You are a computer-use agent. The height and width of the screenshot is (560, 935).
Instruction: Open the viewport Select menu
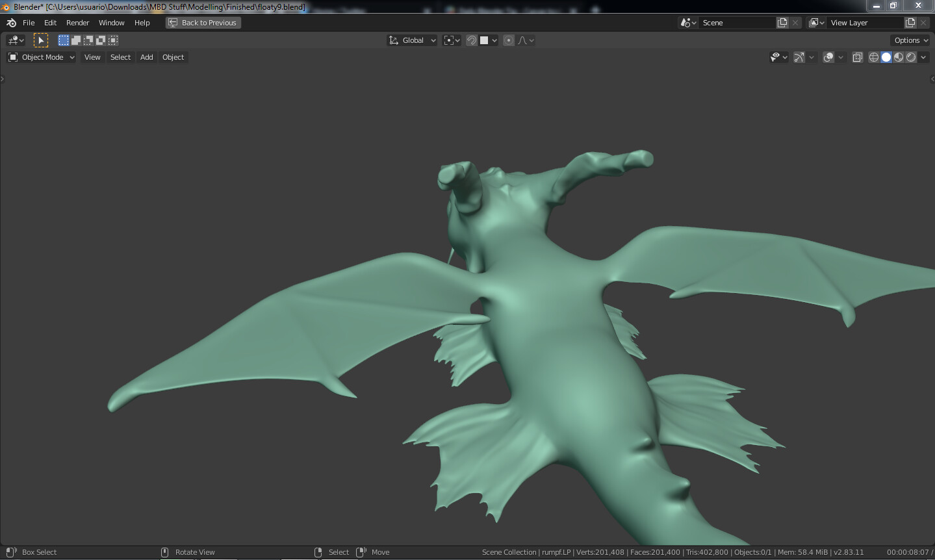(120, 57)
